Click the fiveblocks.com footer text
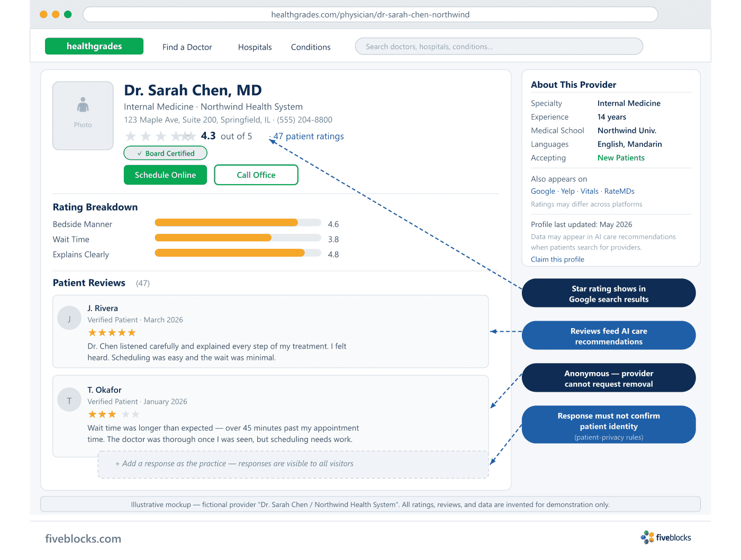 (83, 539)
